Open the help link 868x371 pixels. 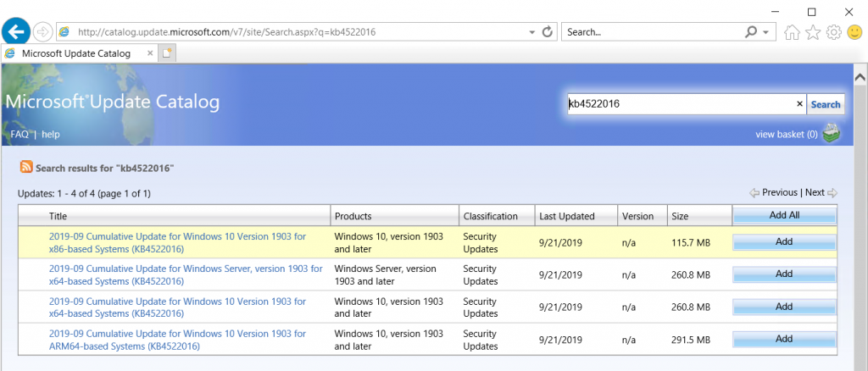(51, 135)
